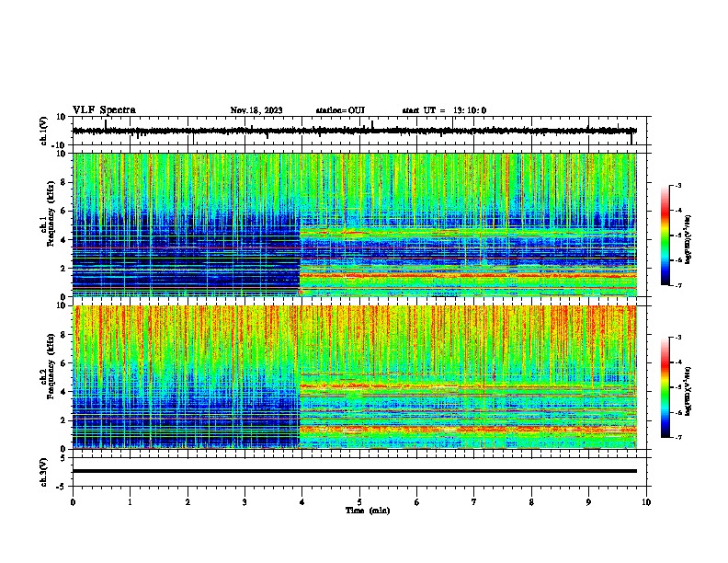
Task: Click the ch.1 spectrogram panel
Action: (355, 224)
